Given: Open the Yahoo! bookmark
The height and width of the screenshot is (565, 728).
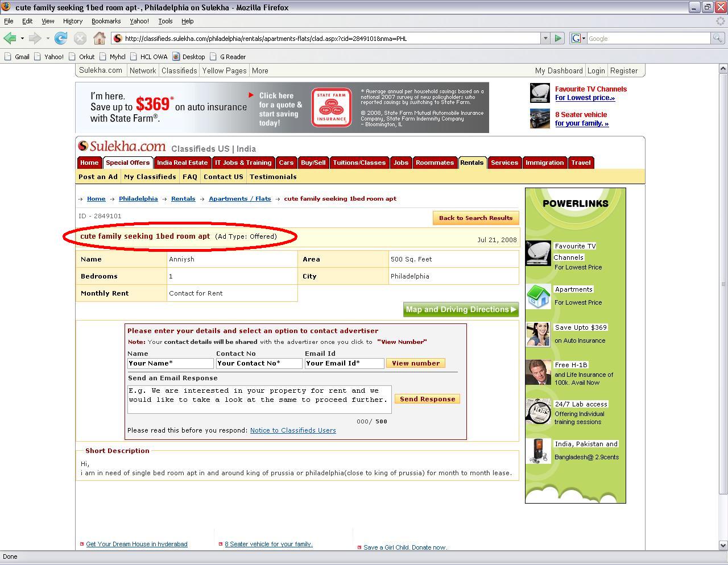Looking at the screenshot, I should tap(49, 56).
